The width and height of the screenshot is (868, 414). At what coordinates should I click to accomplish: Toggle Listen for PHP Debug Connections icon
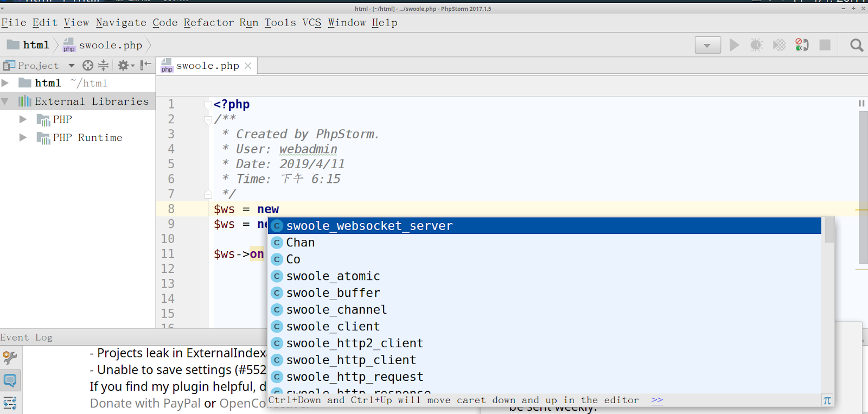click(x=802, y=45)
